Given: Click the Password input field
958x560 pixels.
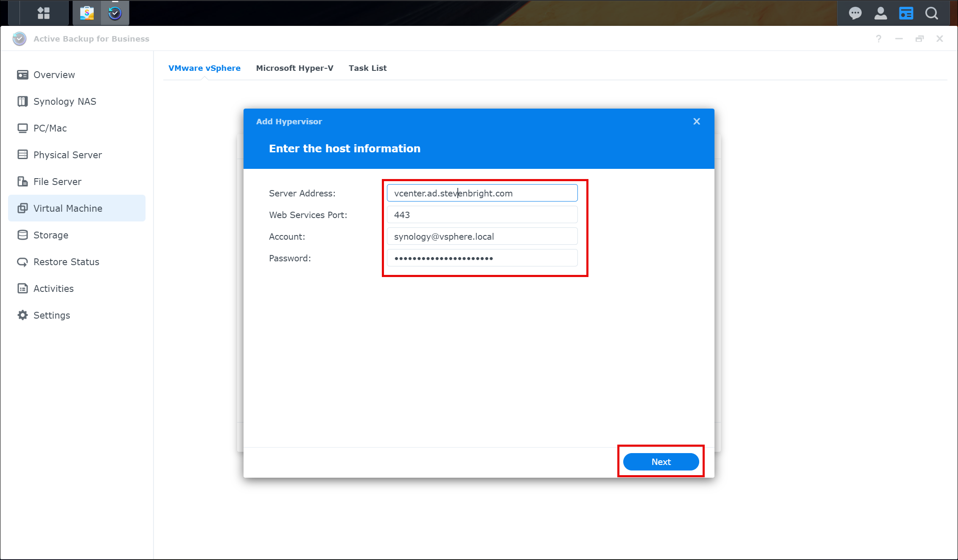Looking at the screenshot, I should pyautogui.click(x=482, y=258).
